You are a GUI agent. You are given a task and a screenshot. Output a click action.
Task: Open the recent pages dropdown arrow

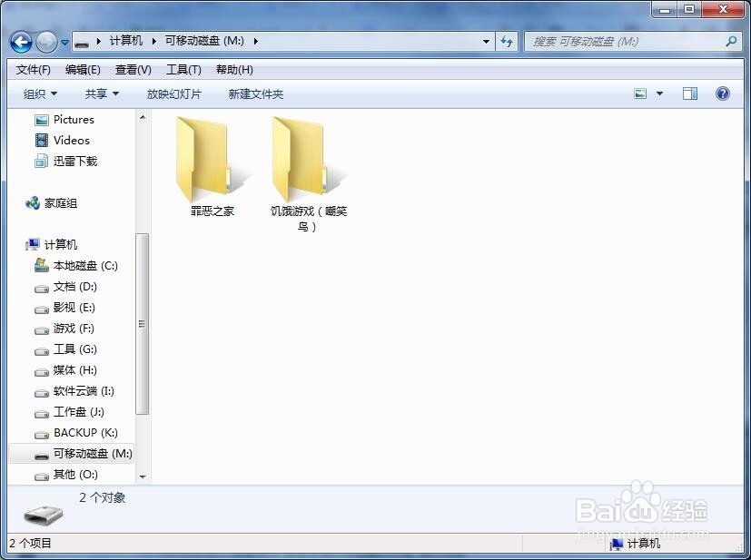pos(64,42)
